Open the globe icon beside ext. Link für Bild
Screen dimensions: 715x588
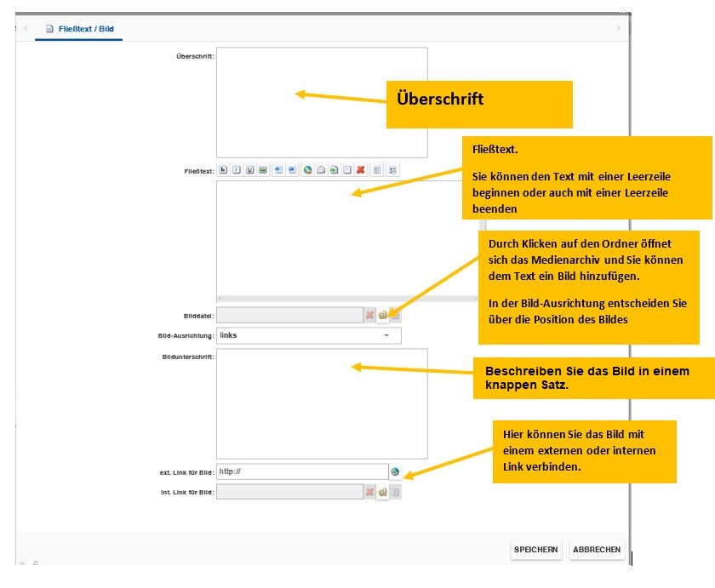(395, 473)
